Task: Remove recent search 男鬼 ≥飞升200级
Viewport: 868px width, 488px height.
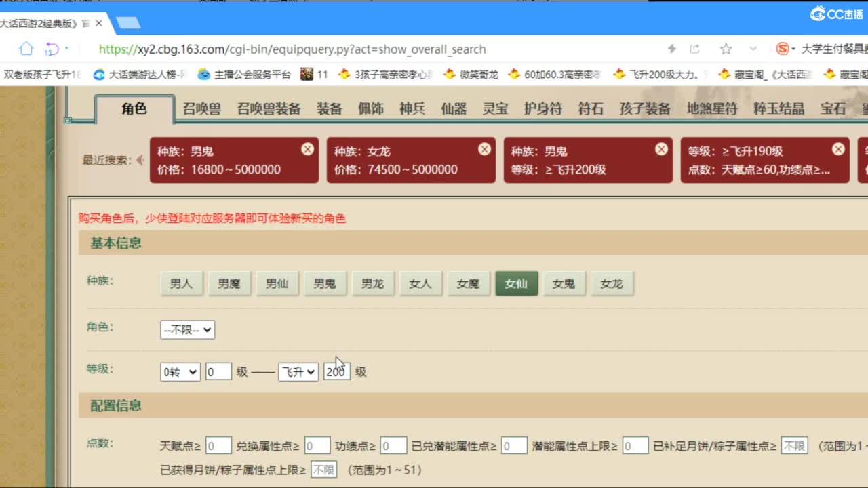Action: click(661, 149)
